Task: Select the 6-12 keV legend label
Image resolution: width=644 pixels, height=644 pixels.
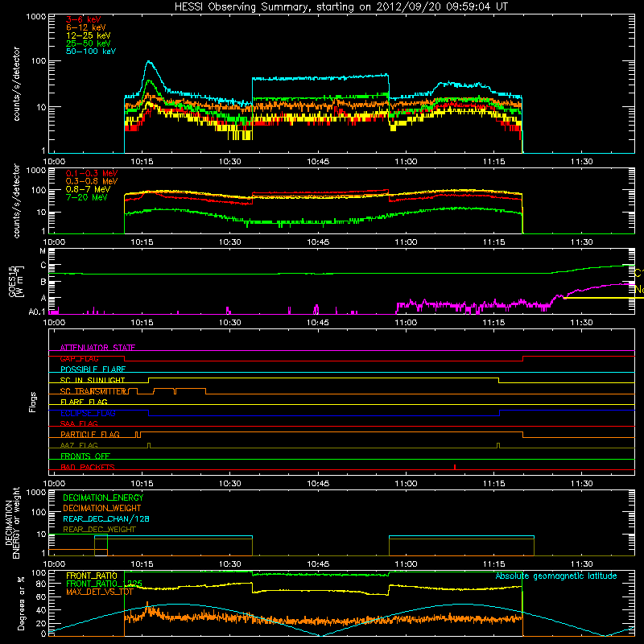Action: click(x=86, y=27)
